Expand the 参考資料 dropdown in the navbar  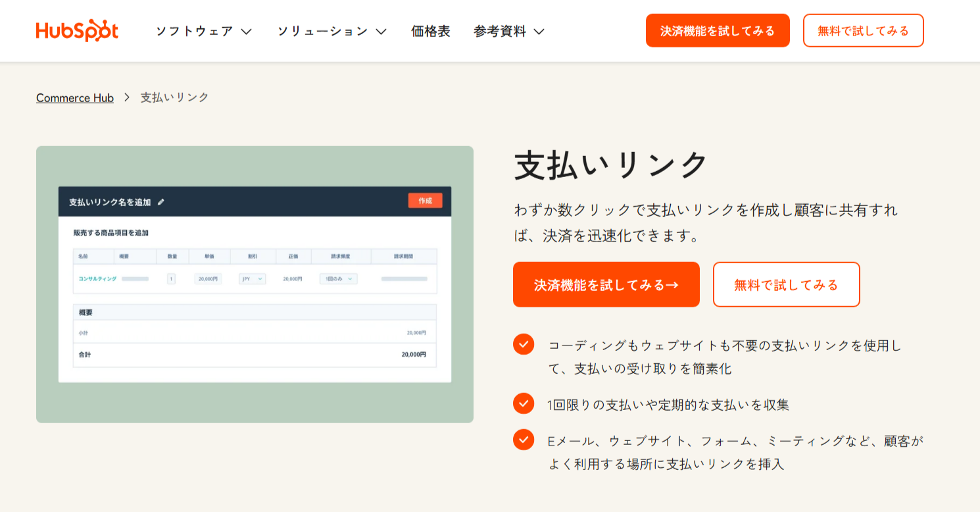click(510, 30)
